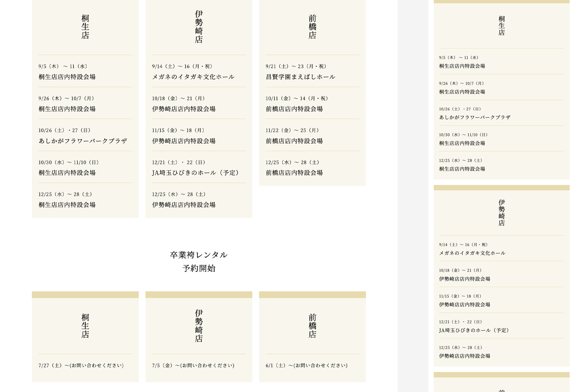The width and height of the screenshot is (575, 392).
Task: Click the 9/21（土）～23（月・祝） date entry
Action: [x=296, y=66]
